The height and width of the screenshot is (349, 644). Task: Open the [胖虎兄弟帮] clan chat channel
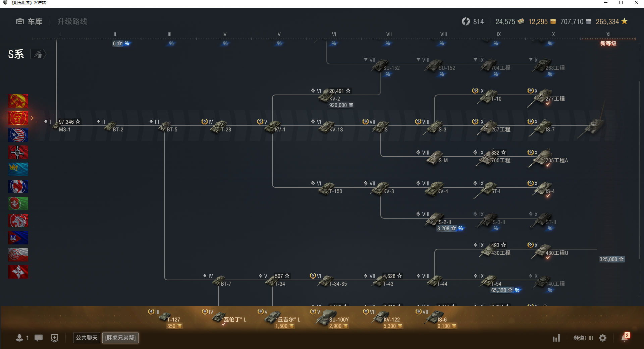120,338
